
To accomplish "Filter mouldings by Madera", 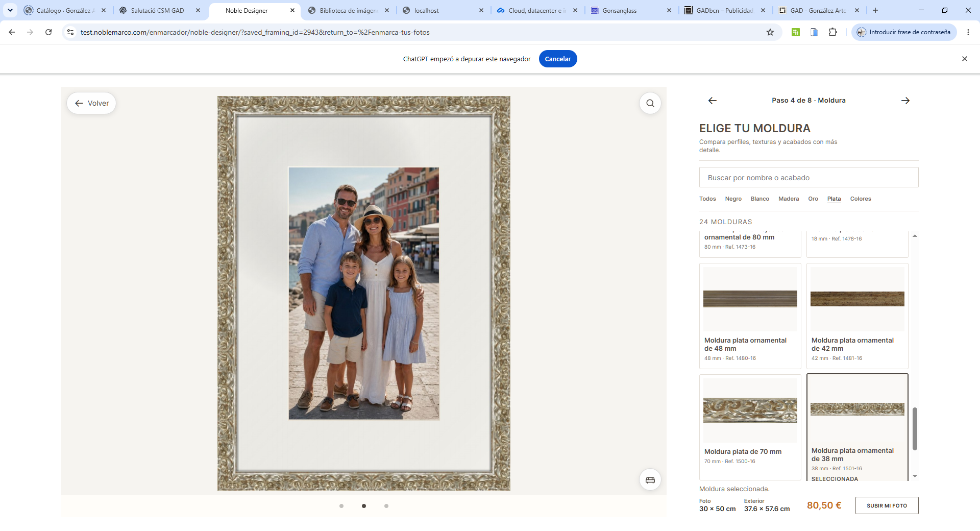I will point(789,199).
